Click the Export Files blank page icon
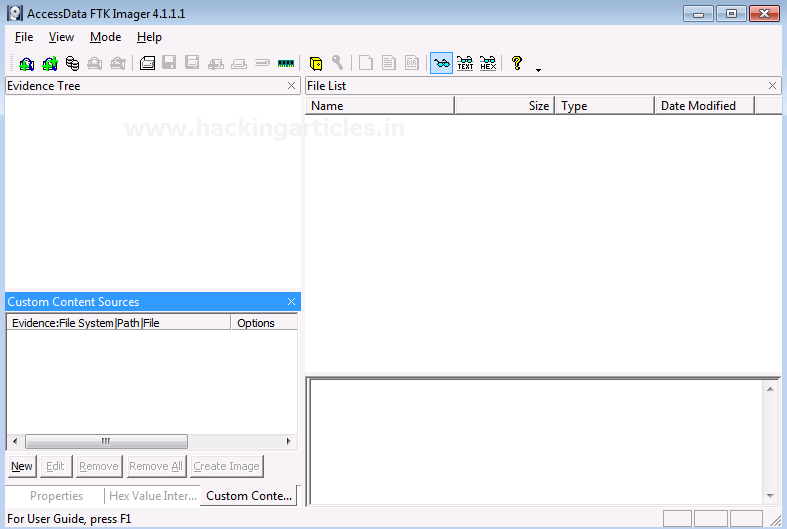Screen dimensions: 787x529 [x=366, y=63]
